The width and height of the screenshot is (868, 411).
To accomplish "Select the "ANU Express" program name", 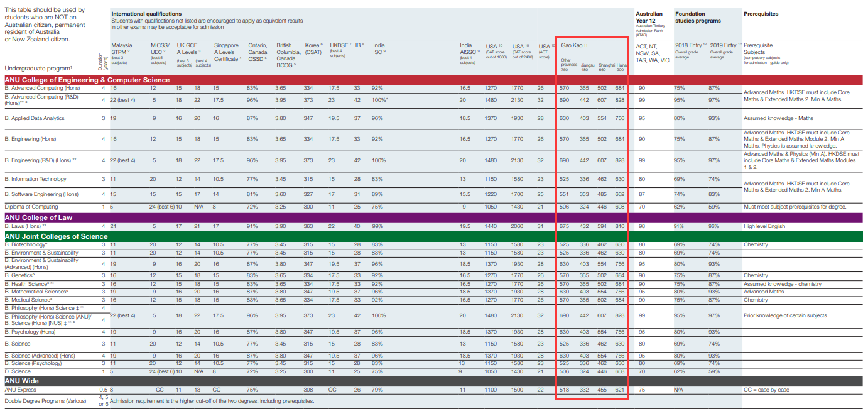I will click(x=20, y=390).
